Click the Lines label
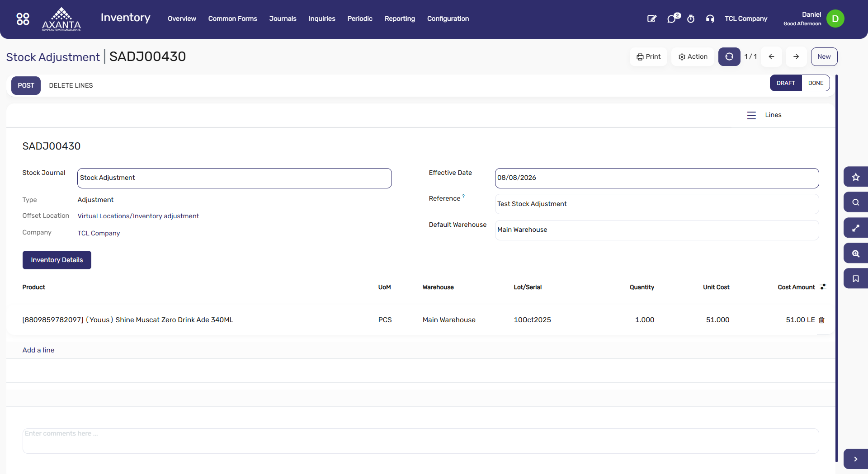The height and width of the screenshot is (474, 868). point(773,115)
